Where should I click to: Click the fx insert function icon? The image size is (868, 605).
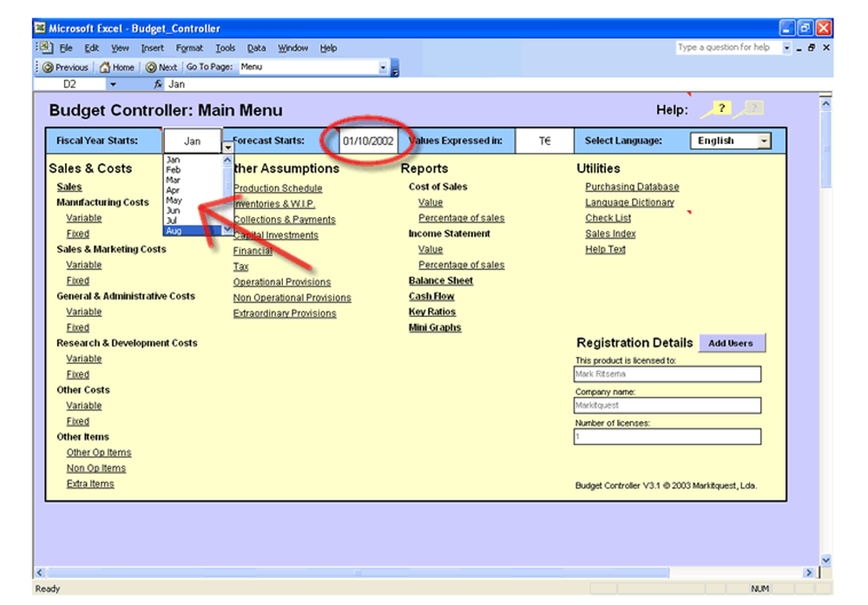click(158, 84)
